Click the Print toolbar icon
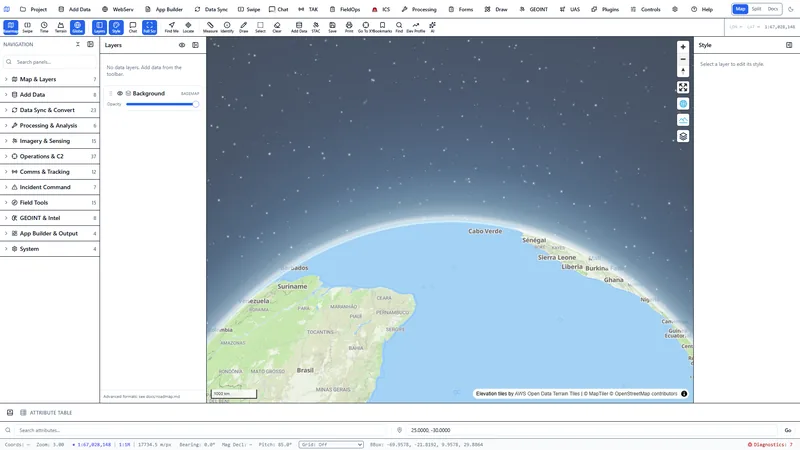Viewport: 800px width, 450px height. click(349, 27)
